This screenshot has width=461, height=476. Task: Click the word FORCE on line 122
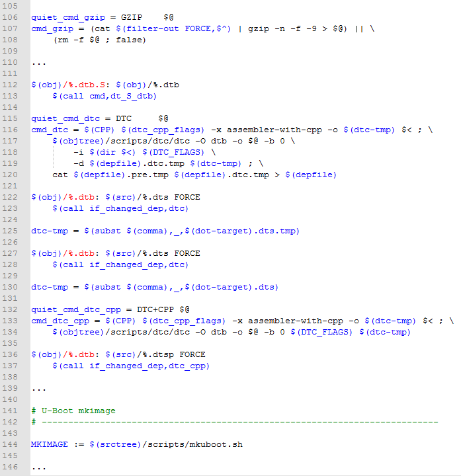[x=187, y=197]
